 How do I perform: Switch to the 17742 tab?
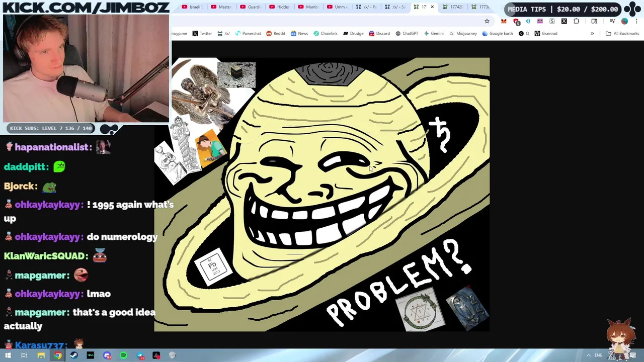pyautogui.click(x=453, y=7)
